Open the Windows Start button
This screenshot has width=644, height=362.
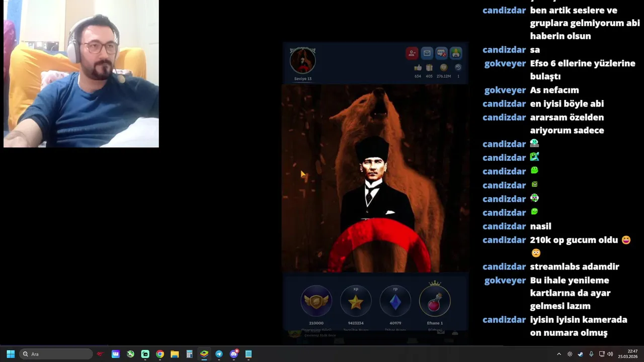coord(11,354)
